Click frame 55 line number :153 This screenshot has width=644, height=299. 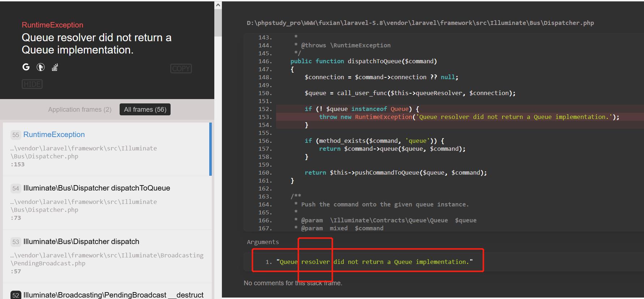click(x=17, y=164)
